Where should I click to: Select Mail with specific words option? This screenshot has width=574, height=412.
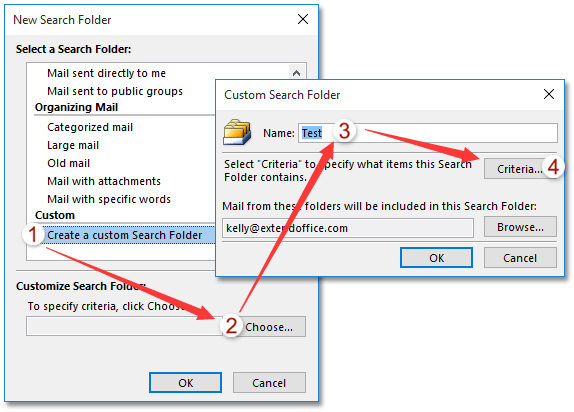click(x=109, y=199)
